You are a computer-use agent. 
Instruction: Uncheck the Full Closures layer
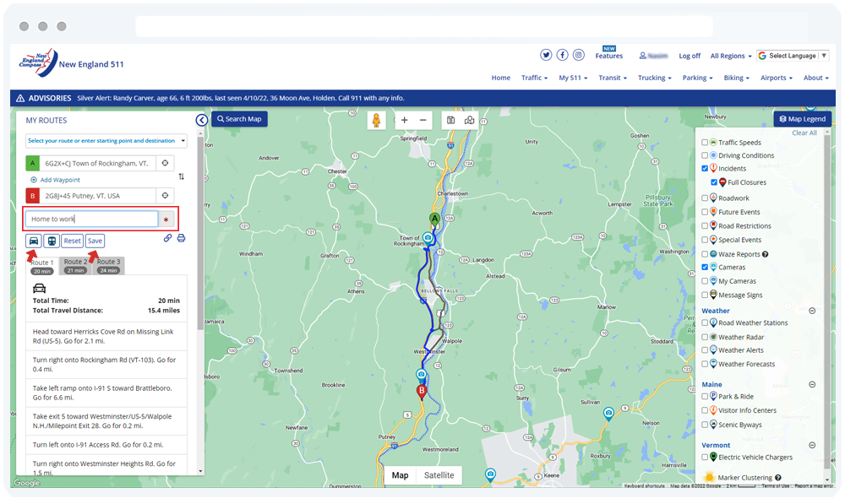tap(714, 182)
